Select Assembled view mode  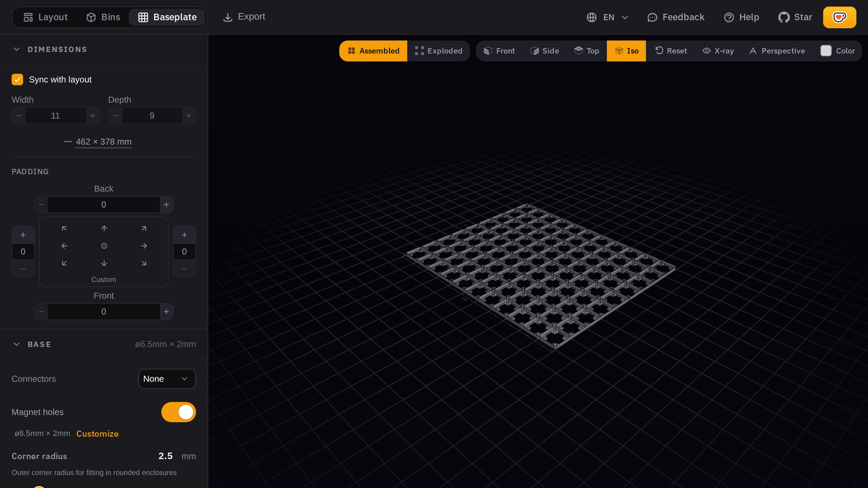(x=373, y=51)
